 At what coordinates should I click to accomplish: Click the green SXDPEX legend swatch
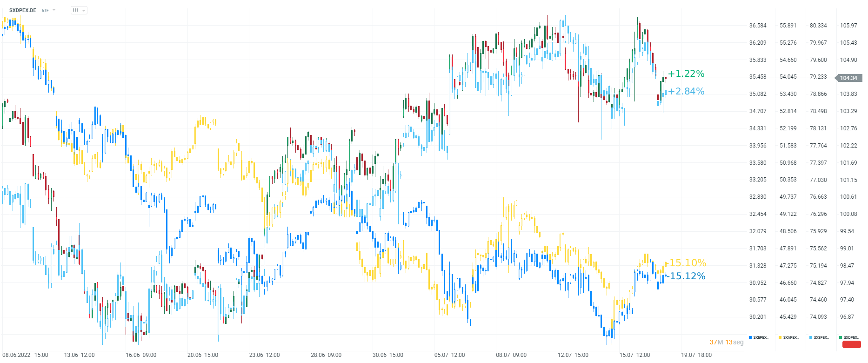point(841,337)
